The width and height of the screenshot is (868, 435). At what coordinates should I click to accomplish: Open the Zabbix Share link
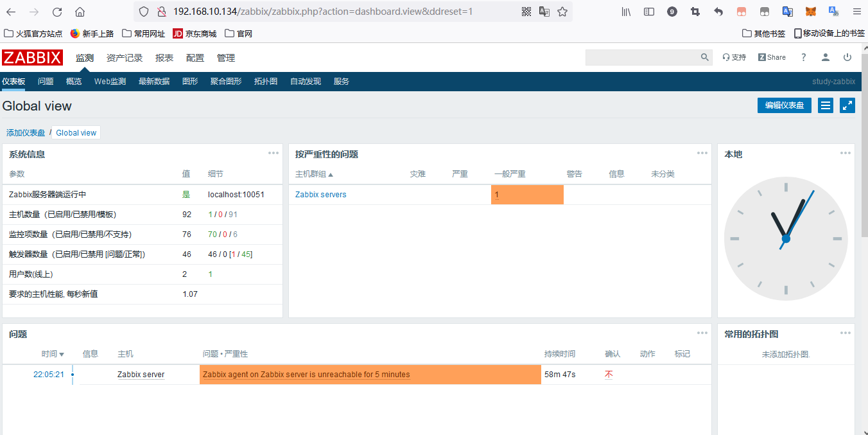click(x=772, y=57)
